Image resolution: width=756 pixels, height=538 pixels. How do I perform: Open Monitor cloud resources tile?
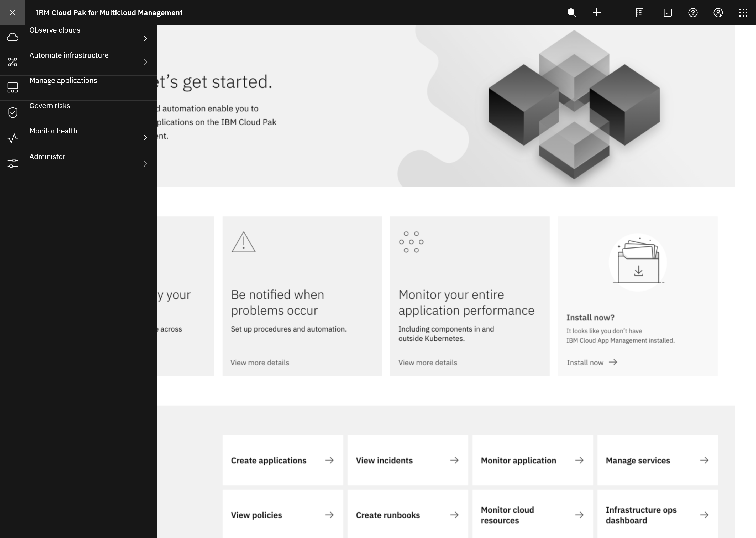point(533,514)
